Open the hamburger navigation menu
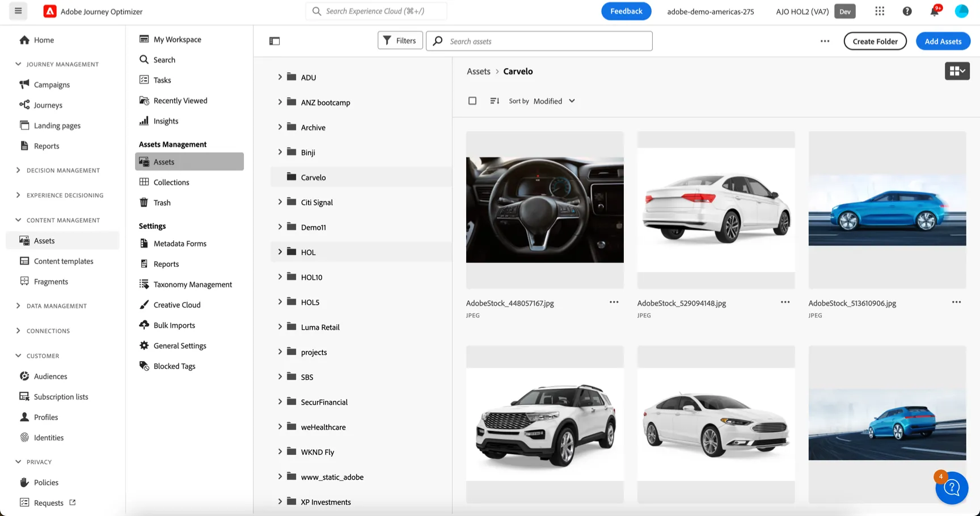This screenshot has width=980, height=516. [18, 11]
